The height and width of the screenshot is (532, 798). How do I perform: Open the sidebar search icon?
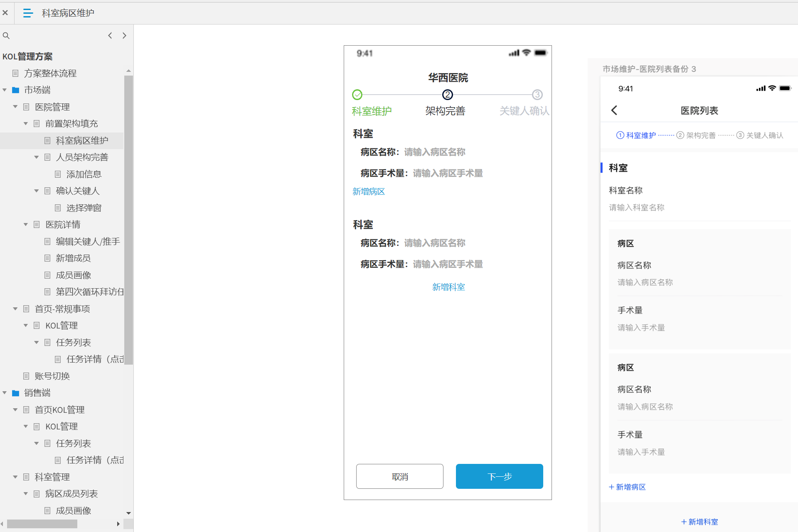[x=6, y=36]
